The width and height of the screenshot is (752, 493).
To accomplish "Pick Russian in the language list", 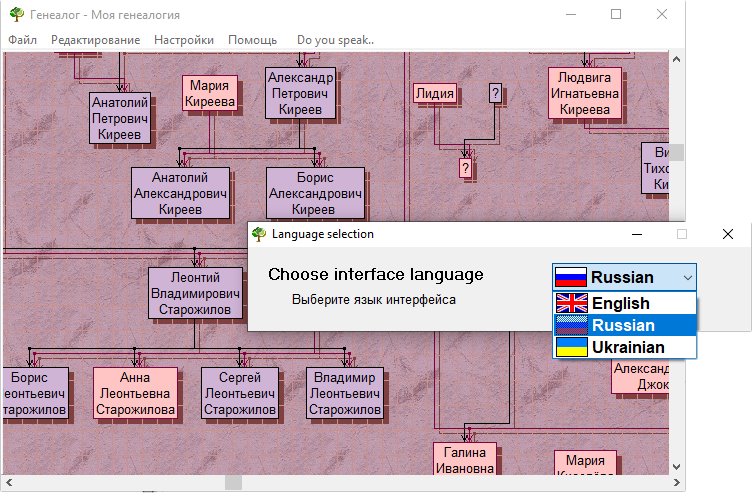I will point(623,325).
